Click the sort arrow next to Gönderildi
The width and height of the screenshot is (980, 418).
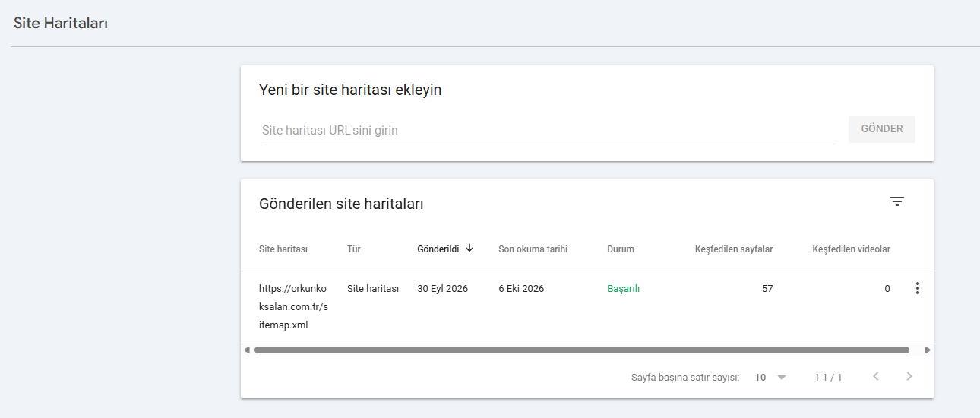(469, 248)
